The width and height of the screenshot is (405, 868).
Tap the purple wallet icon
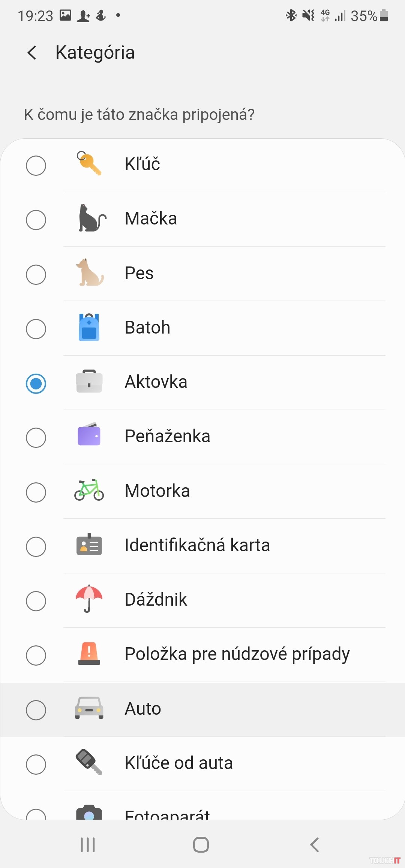click(x=89, y=435)
